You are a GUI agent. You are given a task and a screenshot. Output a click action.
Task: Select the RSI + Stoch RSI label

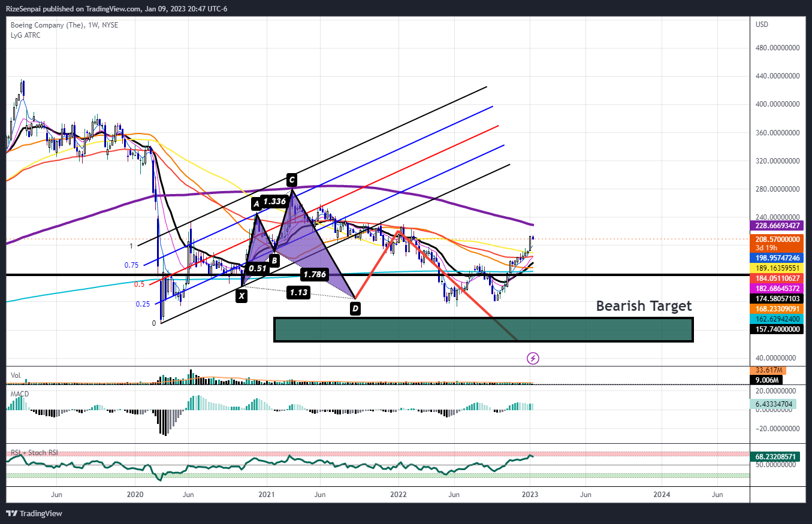click(34, 453)
